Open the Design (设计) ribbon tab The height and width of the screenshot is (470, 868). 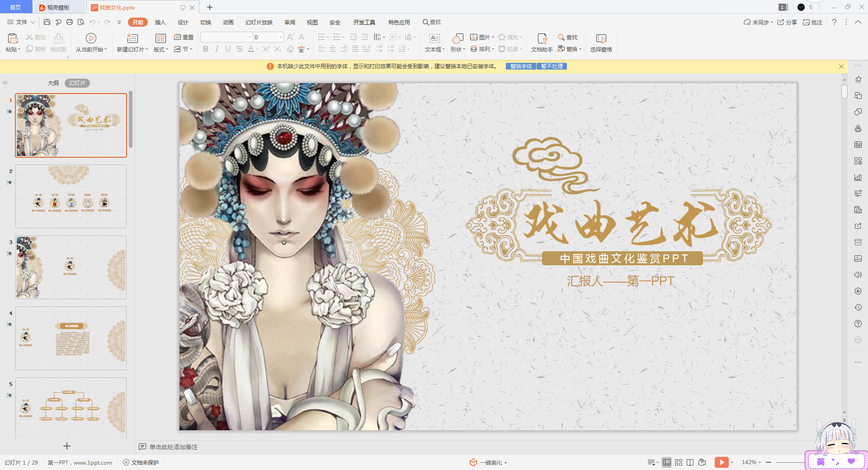(183, 22)
